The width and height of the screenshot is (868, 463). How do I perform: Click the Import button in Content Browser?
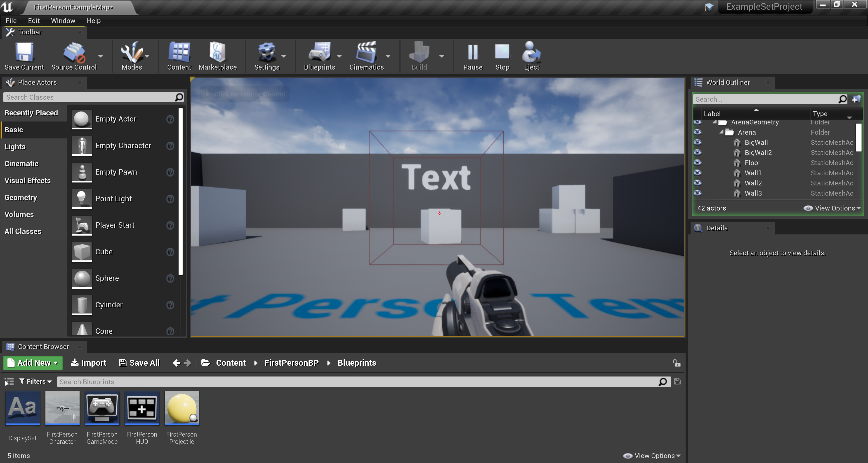(x=88, y=363)
